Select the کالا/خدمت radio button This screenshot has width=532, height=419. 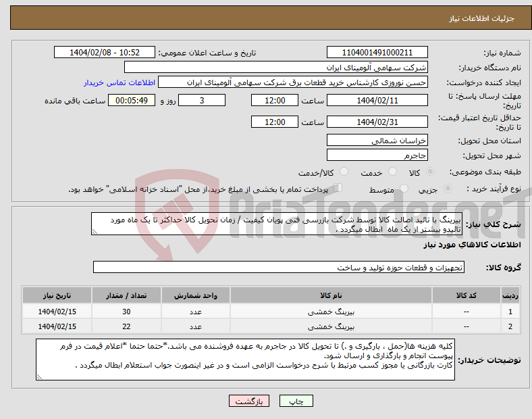tap(344, 172)
